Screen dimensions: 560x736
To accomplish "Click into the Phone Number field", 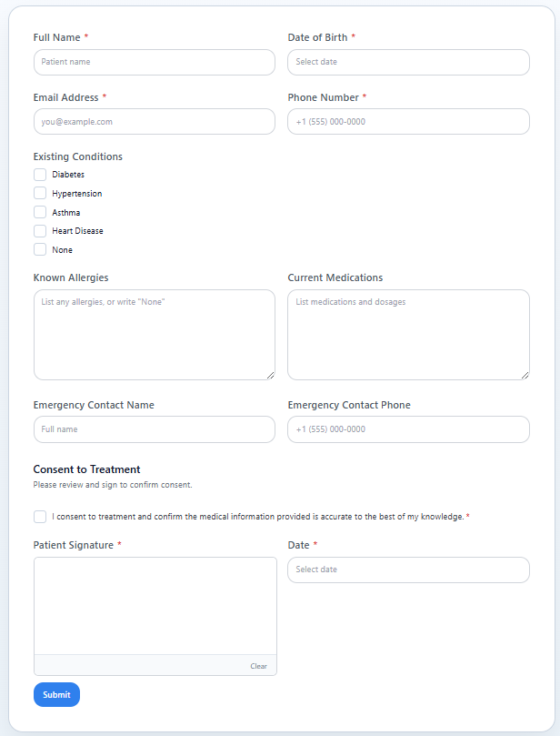I will point(408,122).
